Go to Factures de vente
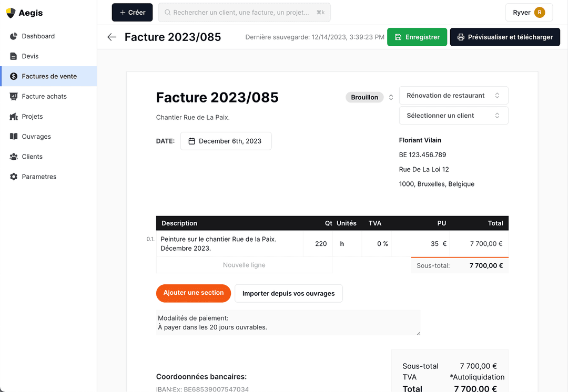The image size is (568, 392). coord(48,76)
